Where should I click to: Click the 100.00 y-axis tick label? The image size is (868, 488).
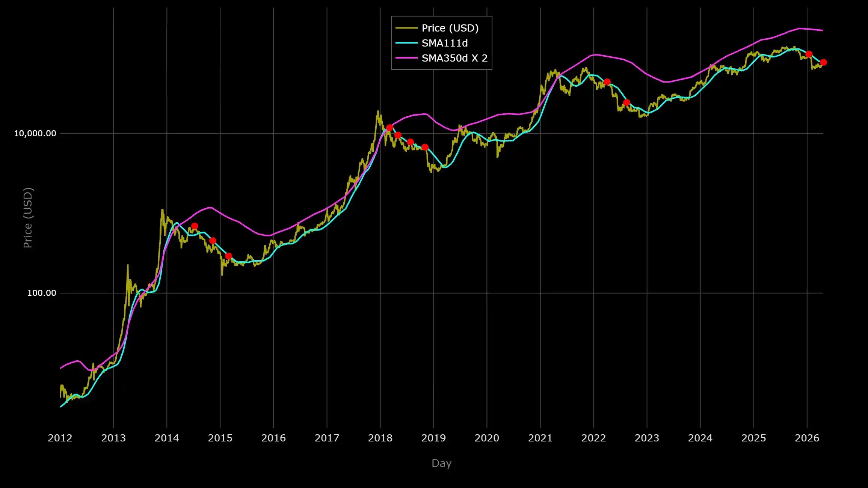[41, 293]
